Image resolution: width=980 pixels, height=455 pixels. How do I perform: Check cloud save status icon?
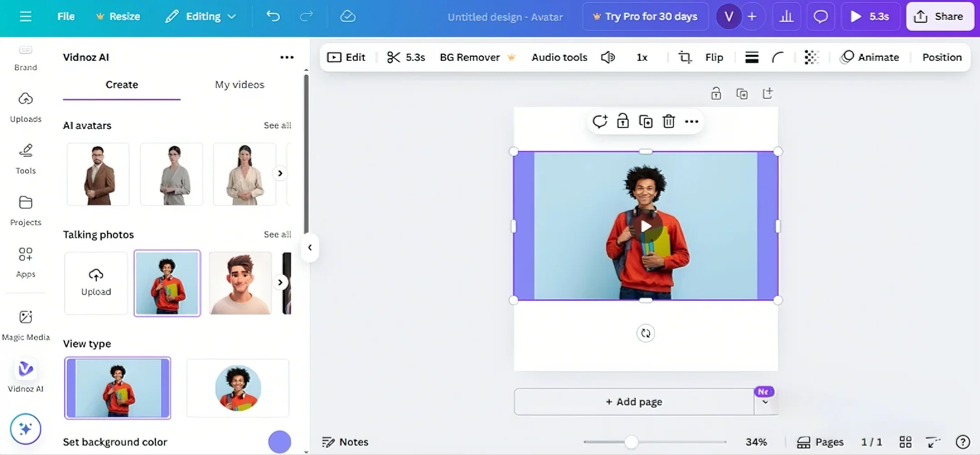click(x=348, y=16)
